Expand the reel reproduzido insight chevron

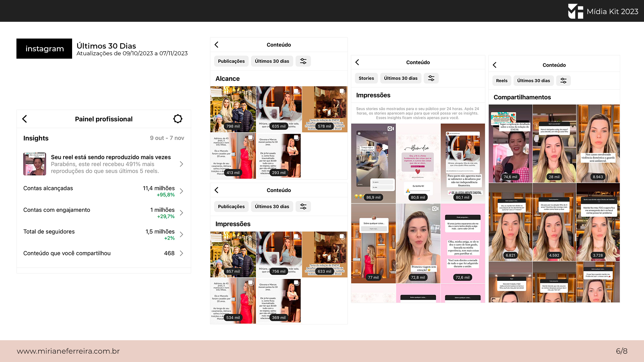coord(181,164)
